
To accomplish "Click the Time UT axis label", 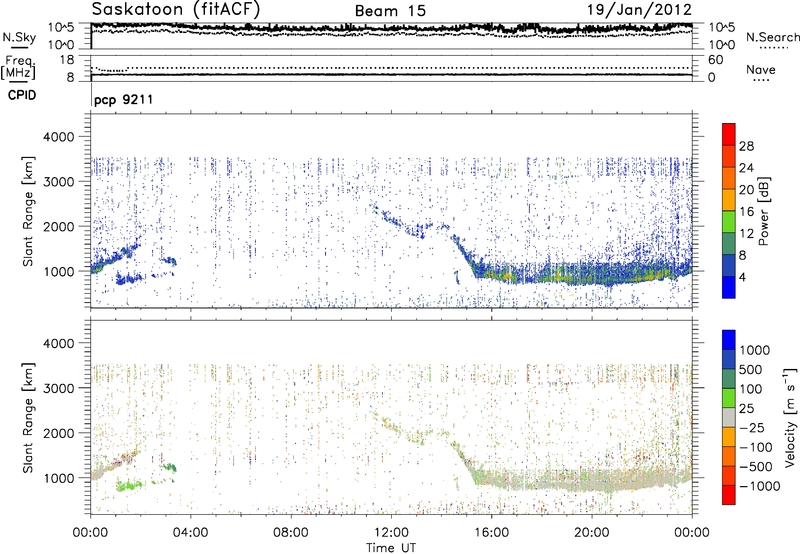I will click(x=391, y=547).
